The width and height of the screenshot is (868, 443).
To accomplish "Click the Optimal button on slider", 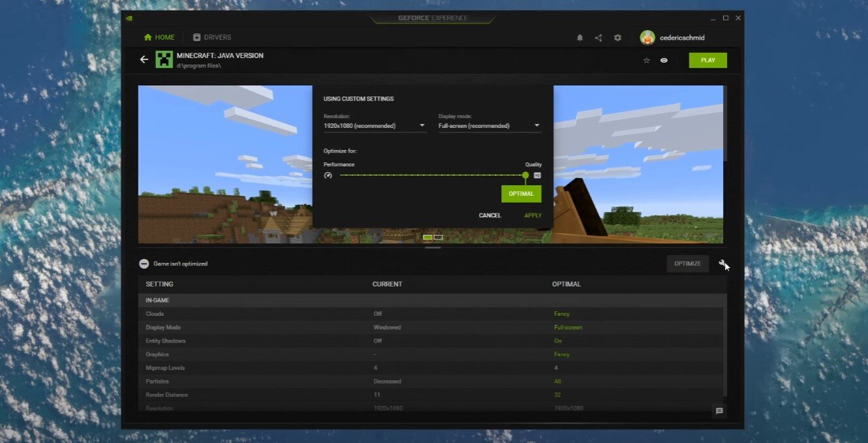I will [521, 194].
